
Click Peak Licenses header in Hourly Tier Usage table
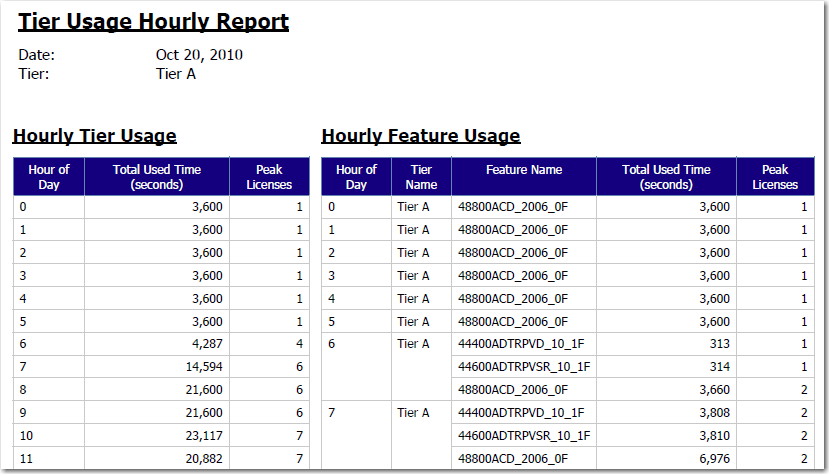[268, 177]
